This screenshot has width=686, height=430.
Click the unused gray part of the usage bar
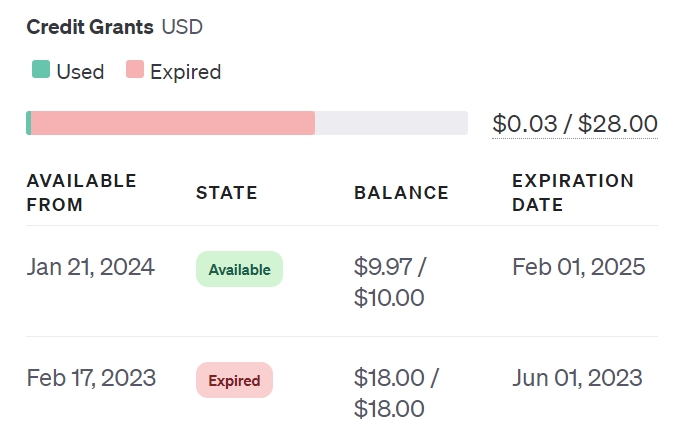391,123
